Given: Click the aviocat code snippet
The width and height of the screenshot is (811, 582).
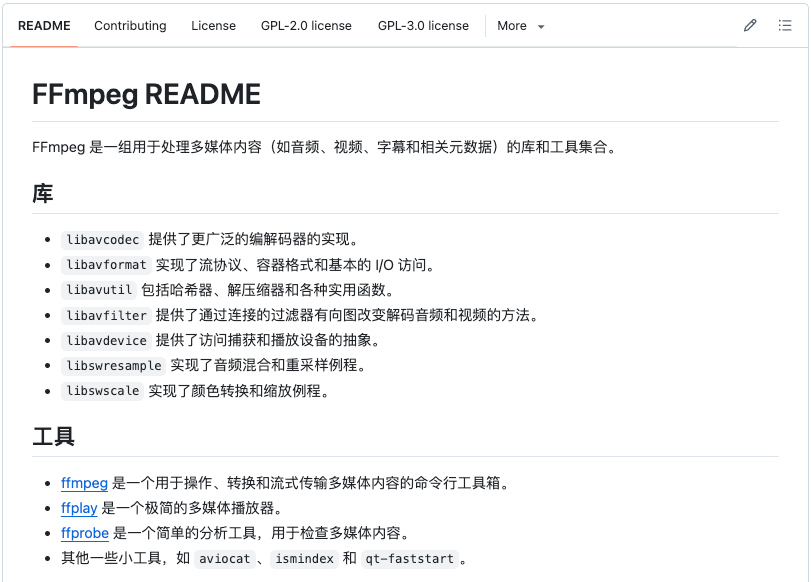Looking at the screenshot, I should [x=224, y=559].
